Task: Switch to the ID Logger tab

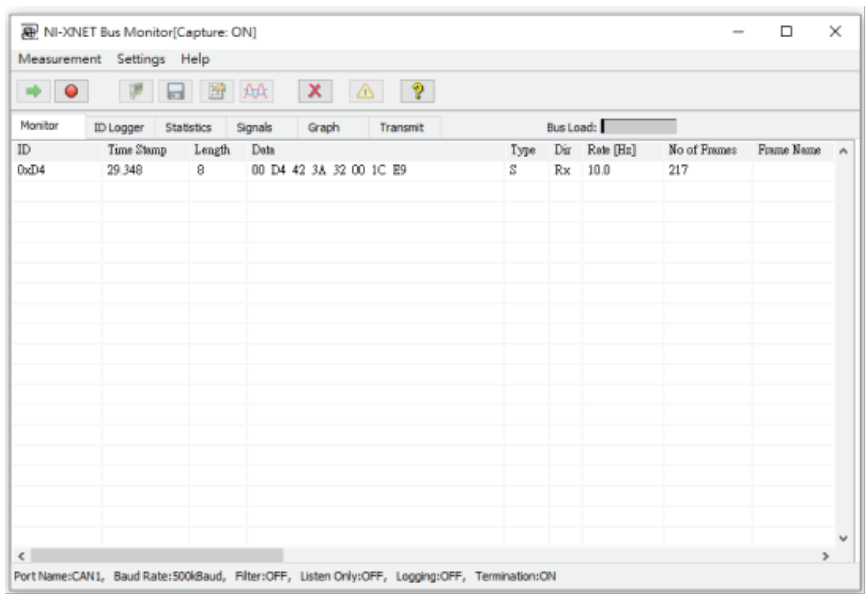Action: 119,128
